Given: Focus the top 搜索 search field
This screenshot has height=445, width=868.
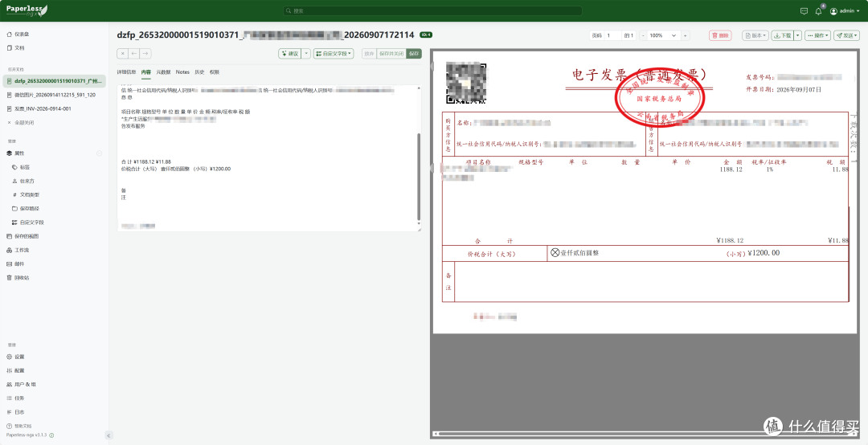Looking at the screenshot, I should (433, 11).
